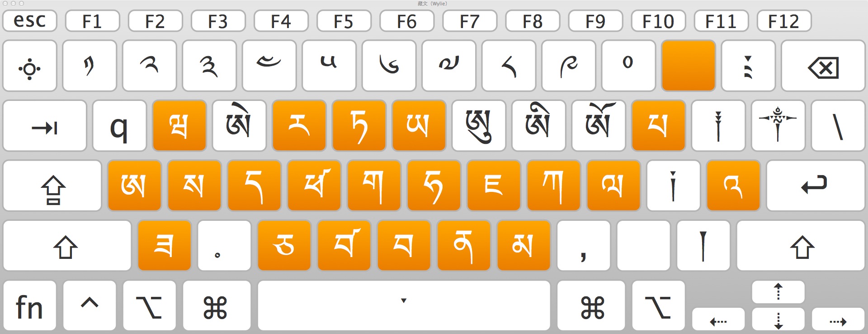
Task: Click the F5 function key
Action: [x=344, y=21]
